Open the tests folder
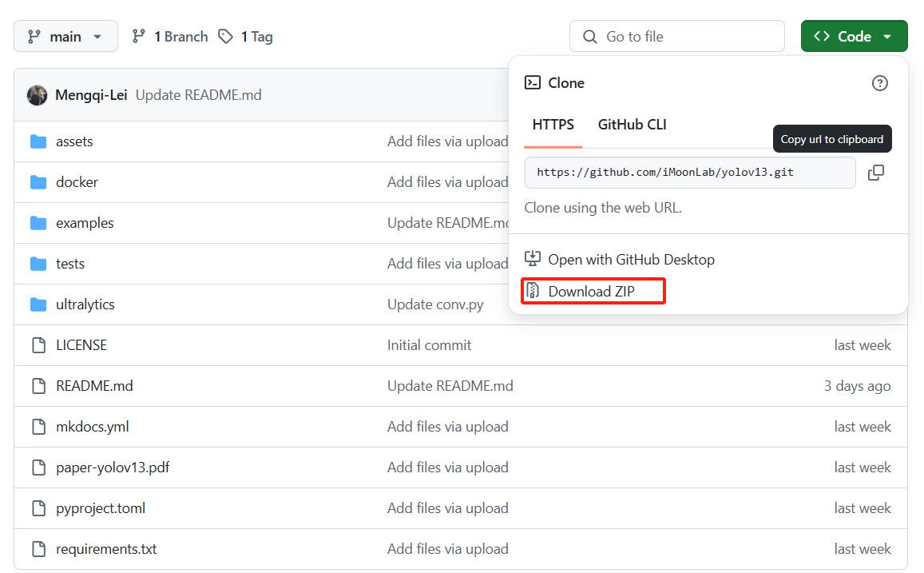This screenshot has height=573, width=924. 70,264
